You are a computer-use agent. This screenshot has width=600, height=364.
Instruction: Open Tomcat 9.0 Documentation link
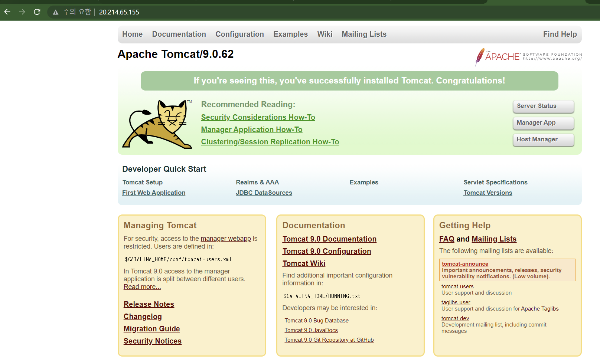329,239
